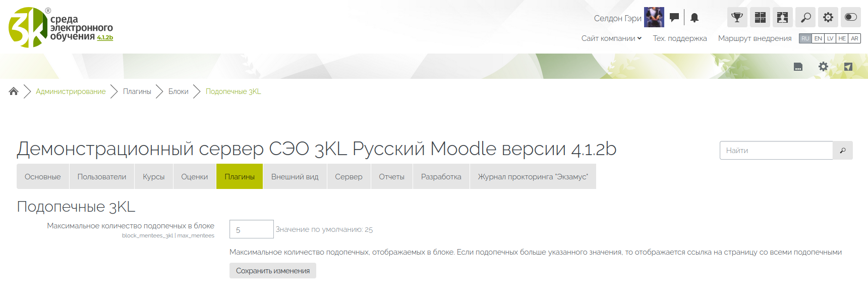868x290 pixels.
Task: Open header magnifying glass search
Action: click(805, 18)
